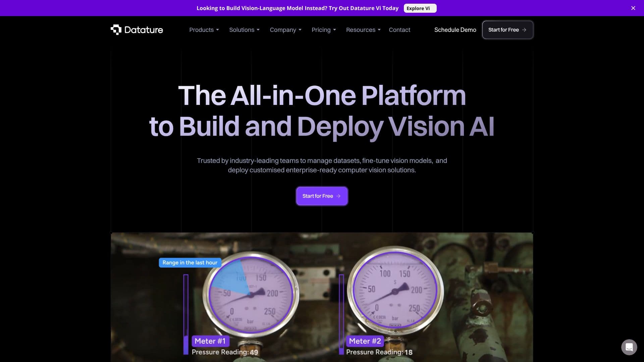This screenshot has width=644, height=362.
Task: Open the Pricing dropdown
Action: (324, 30)
